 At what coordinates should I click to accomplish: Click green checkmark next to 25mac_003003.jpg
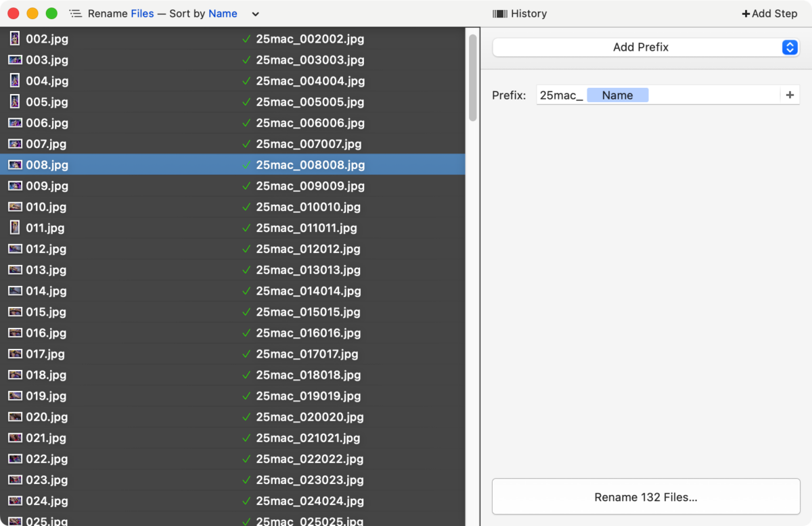point(246,60)
